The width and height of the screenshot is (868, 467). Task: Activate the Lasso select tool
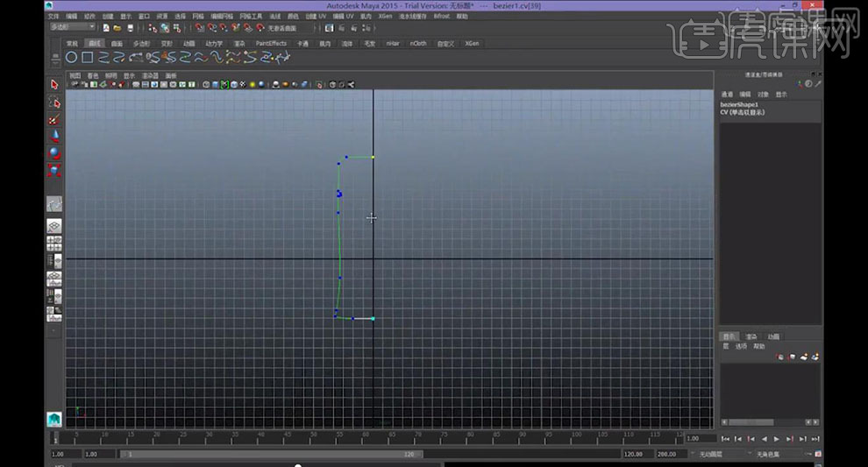point(54,102)
